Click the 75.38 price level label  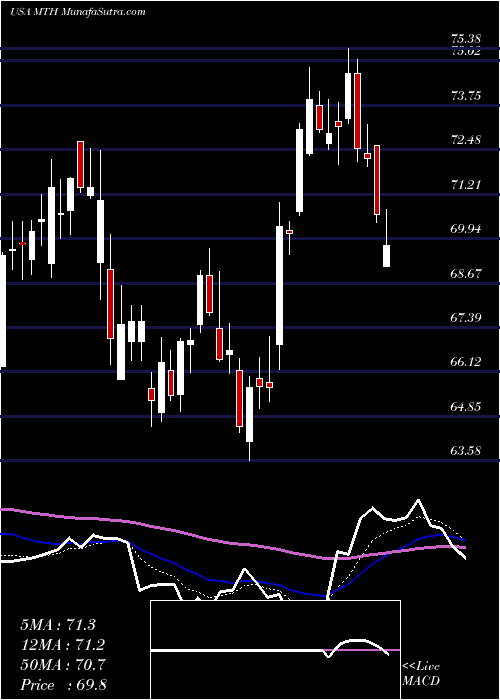(465, 39)
